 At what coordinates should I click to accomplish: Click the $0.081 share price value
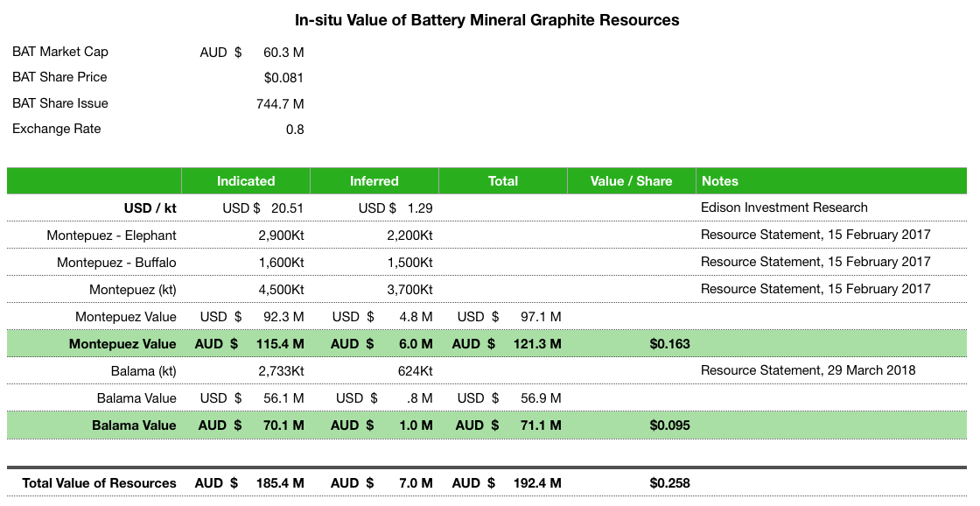[283, 78]
